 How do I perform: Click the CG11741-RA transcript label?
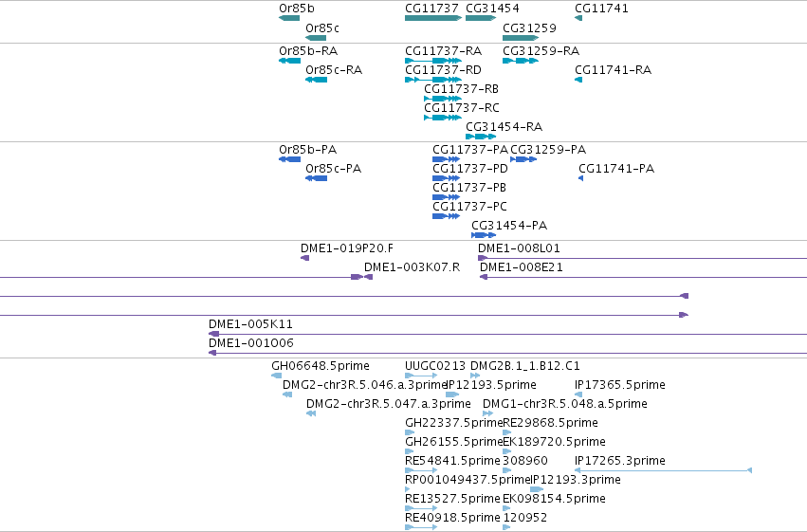[613, 70]
